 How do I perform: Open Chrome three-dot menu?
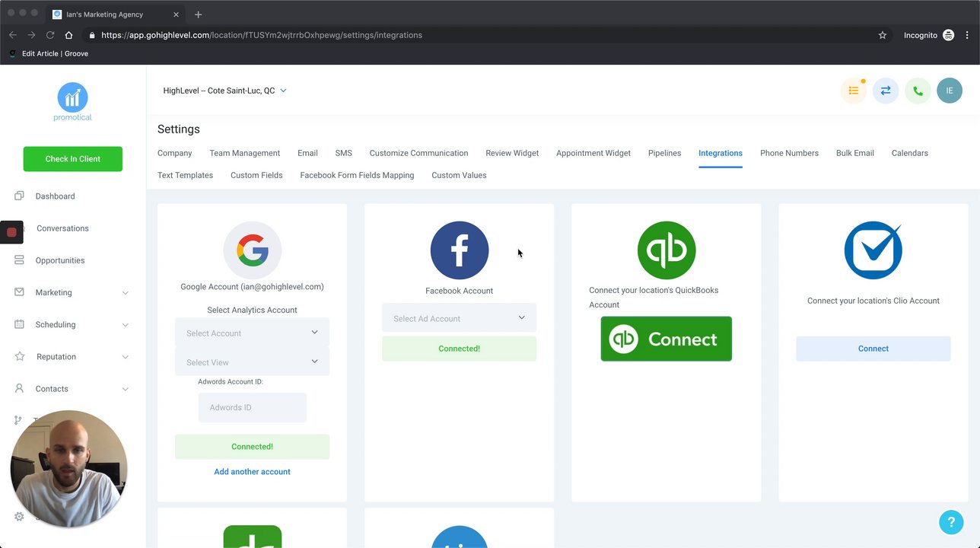pos(968,35)
